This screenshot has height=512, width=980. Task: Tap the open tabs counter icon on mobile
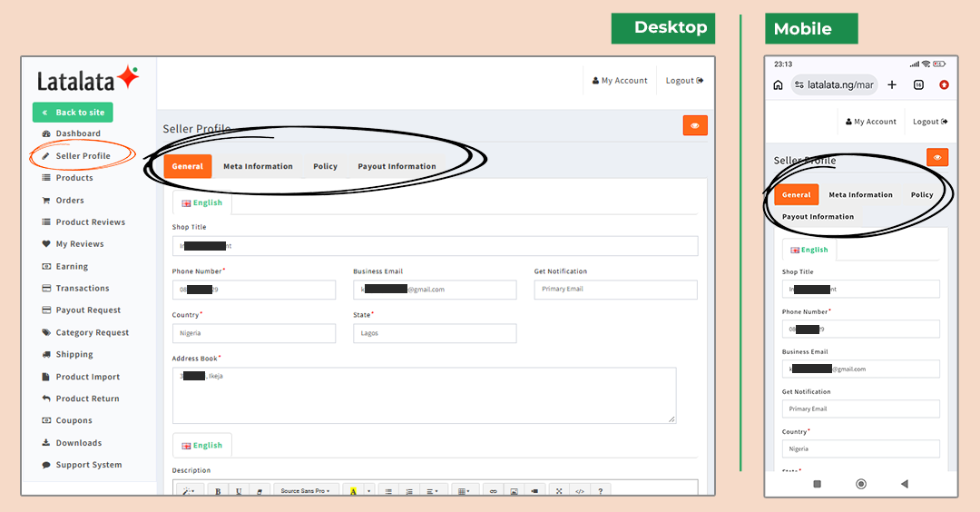918,85
